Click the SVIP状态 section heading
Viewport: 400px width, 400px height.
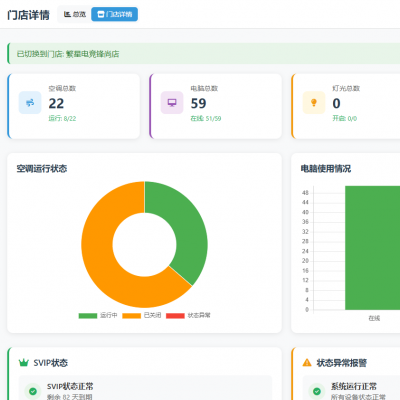(51, 363)
